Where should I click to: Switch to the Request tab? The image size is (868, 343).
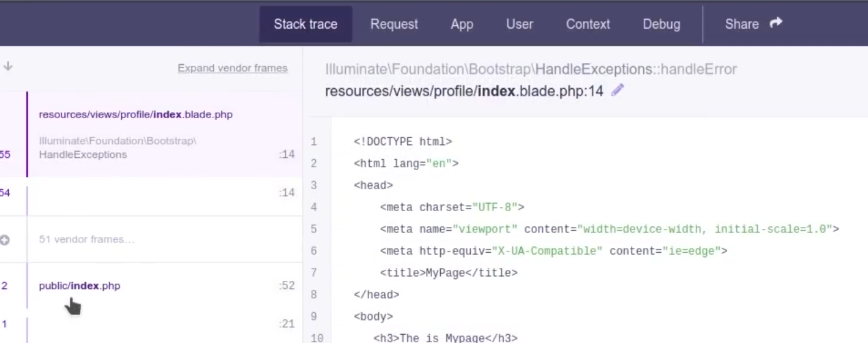click(x=394, y=24)
